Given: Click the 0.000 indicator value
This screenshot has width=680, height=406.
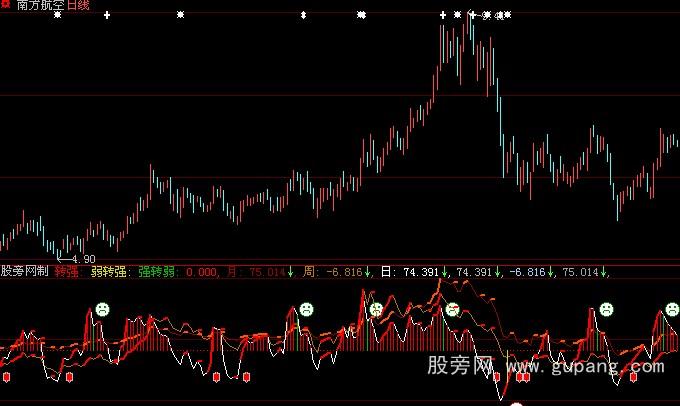Looking at the screenshot, I should [x=201, y=272].
